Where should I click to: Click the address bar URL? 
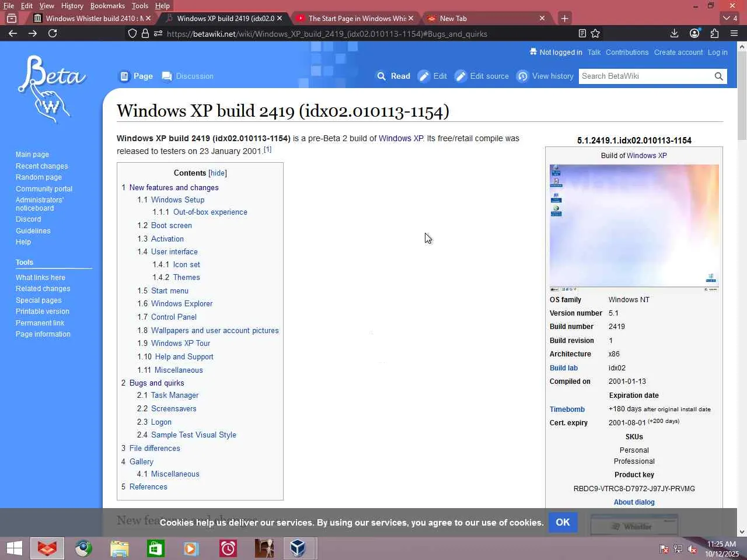click(327, 34)
